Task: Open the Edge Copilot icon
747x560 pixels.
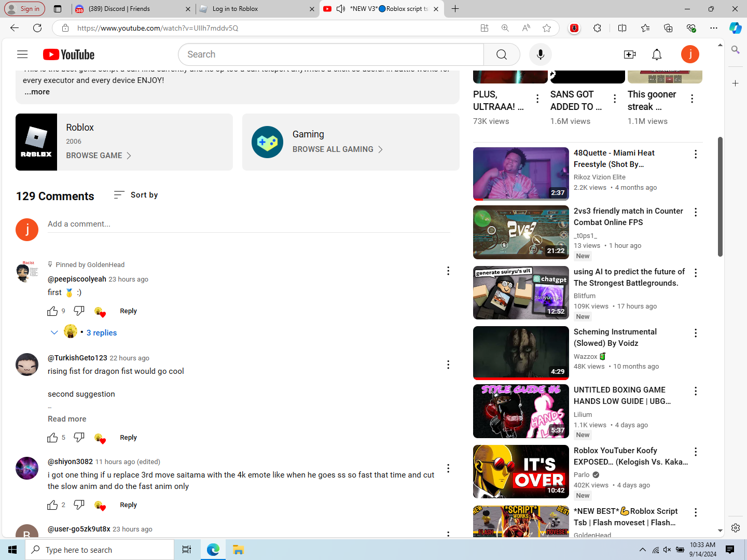Action: (735, 28)
